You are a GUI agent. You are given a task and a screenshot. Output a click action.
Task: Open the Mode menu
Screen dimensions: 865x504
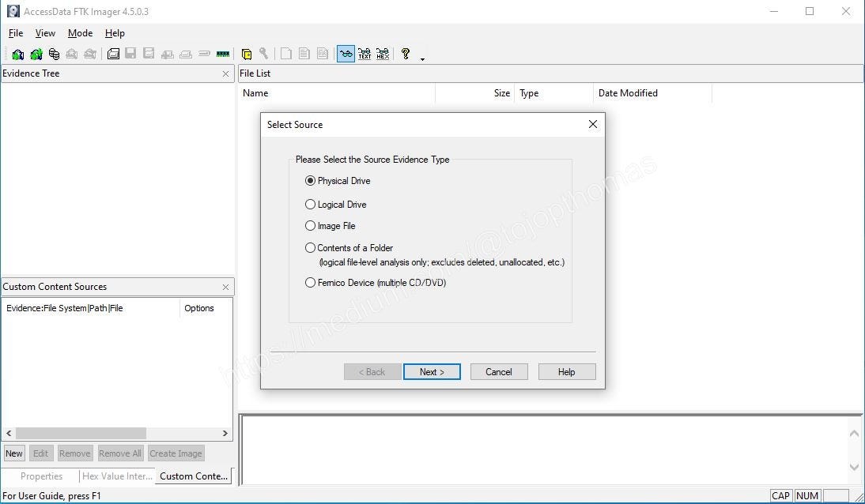pos(80,33)
